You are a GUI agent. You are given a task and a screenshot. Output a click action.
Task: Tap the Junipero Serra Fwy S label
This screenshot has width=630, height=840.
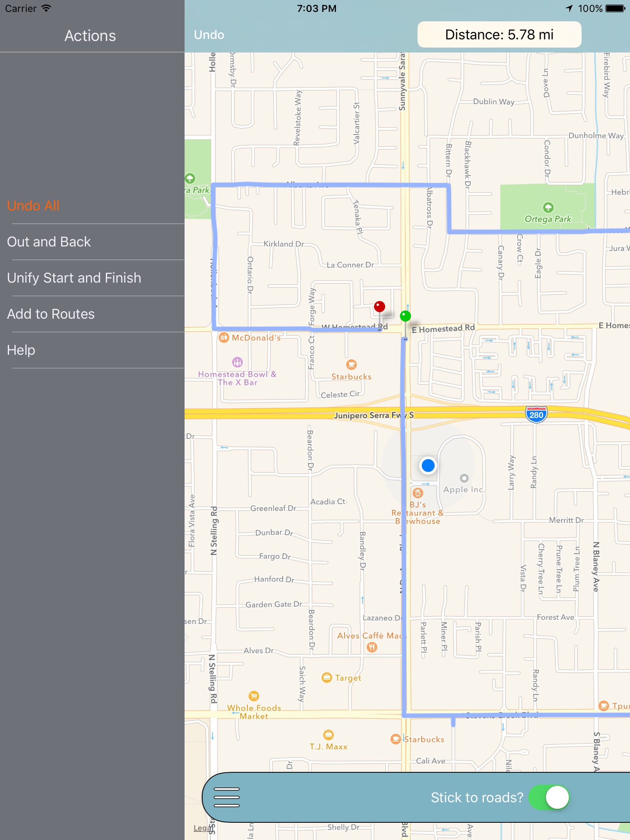coord(374,415)
